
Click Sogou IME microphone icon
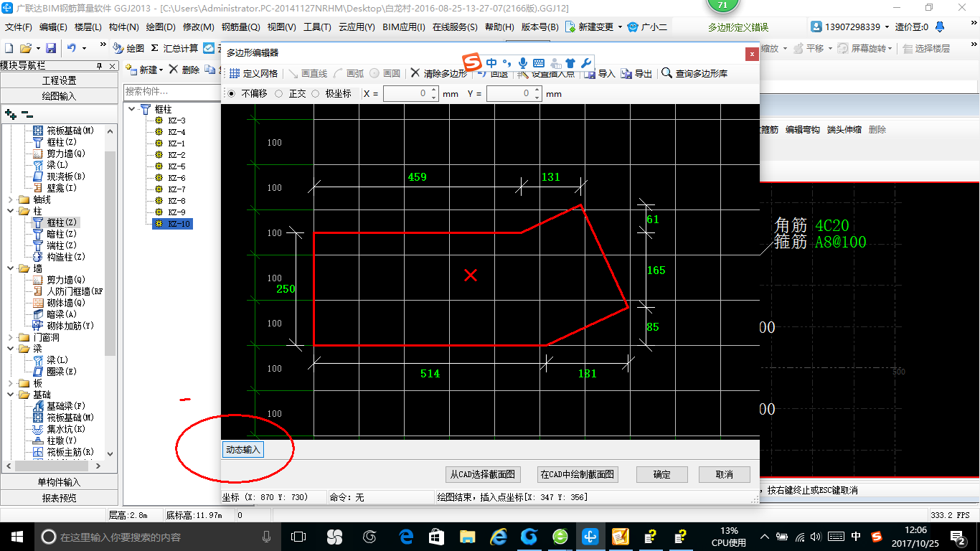[x=523, y=62]
